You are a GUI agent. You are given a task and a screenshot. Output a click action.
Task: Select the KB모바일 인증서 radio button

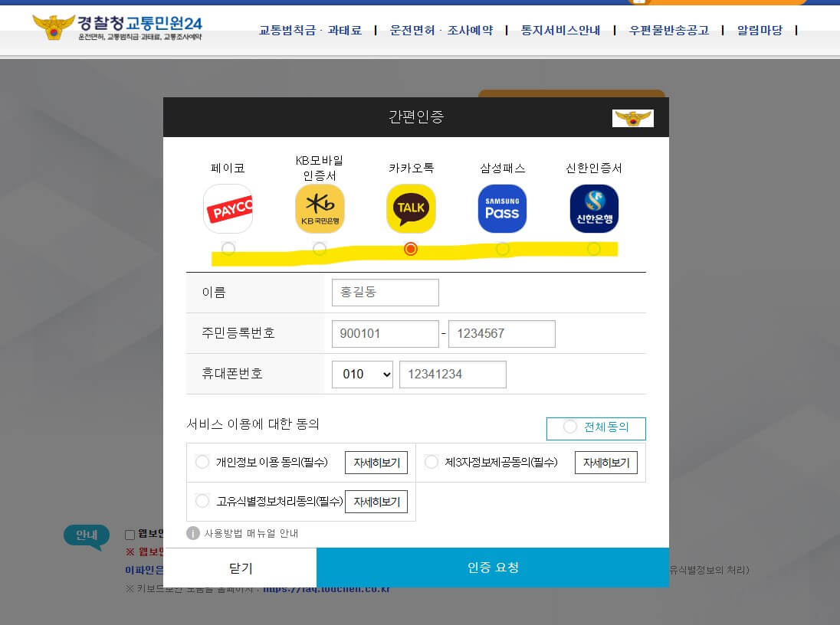point(320,248)
